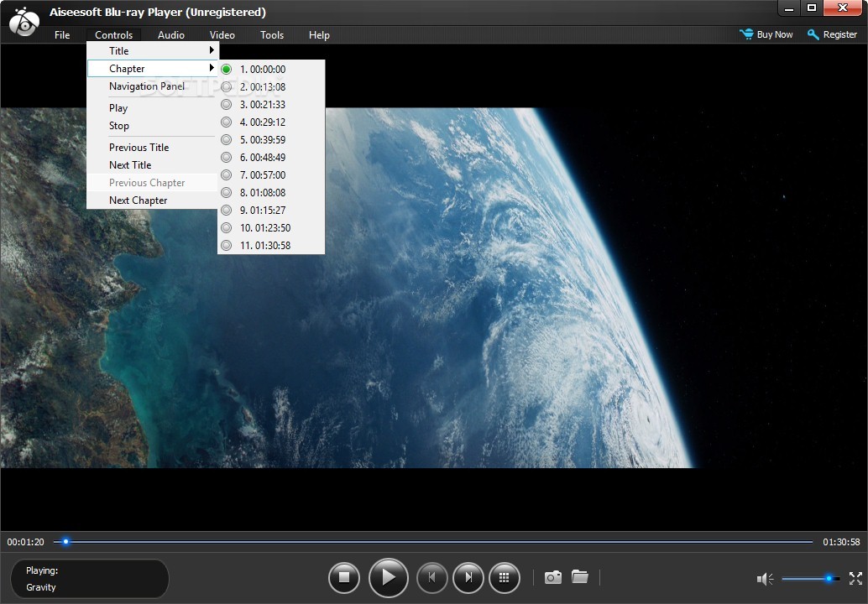Image resolution: width=868 pixels, height=604 pixels.
Task: Click the large Play button
Action: [x=388, y=577]
